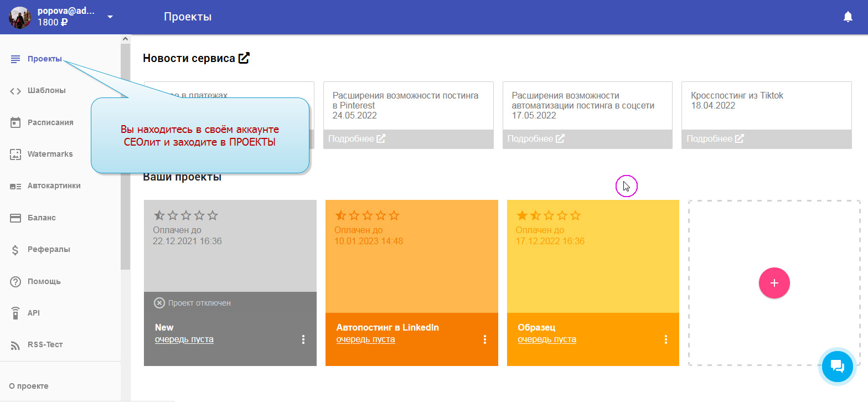This screenshot has width=868, height=402.
Task: Click the Расписания calendar icon
Action: (x=15, y=122)
